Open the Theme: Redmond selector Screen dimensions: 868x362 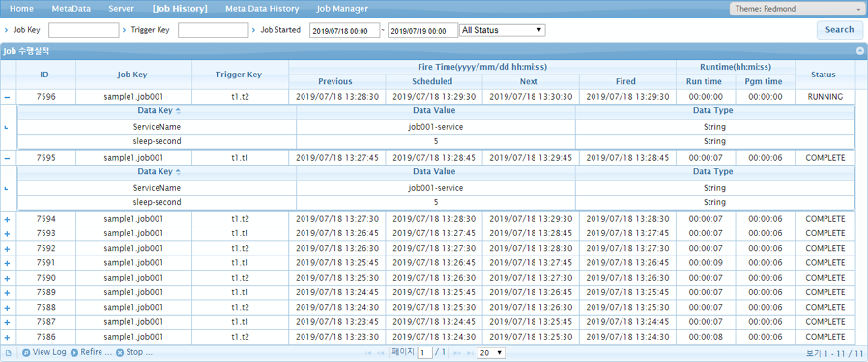tap(796, 9)
